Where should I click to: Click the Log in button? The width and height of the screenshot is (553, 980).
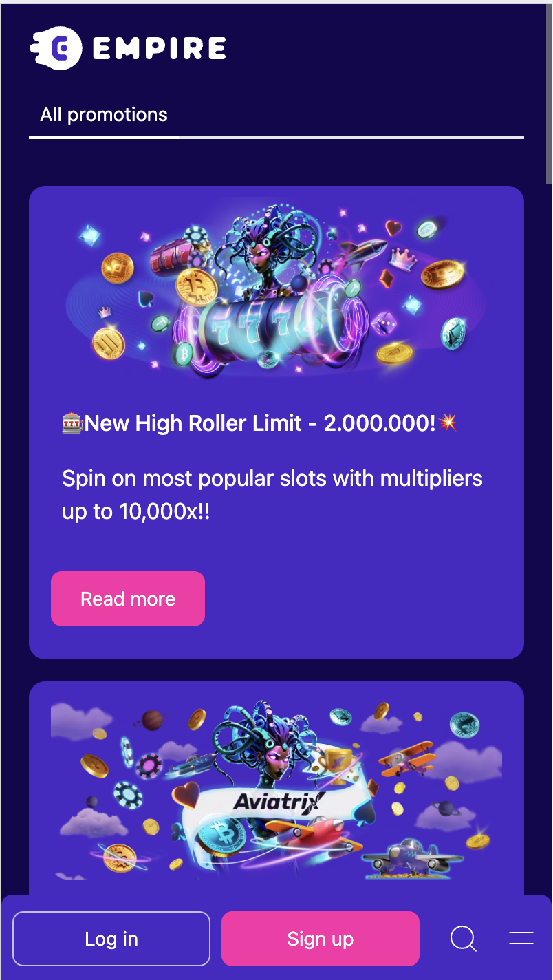point(111,939)
